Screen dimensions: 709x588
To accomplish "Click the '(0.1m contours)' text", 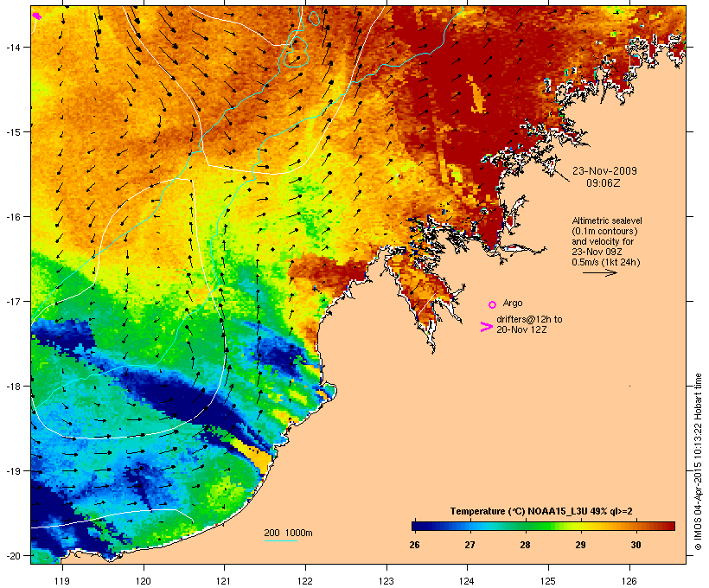I will (604, 231).
